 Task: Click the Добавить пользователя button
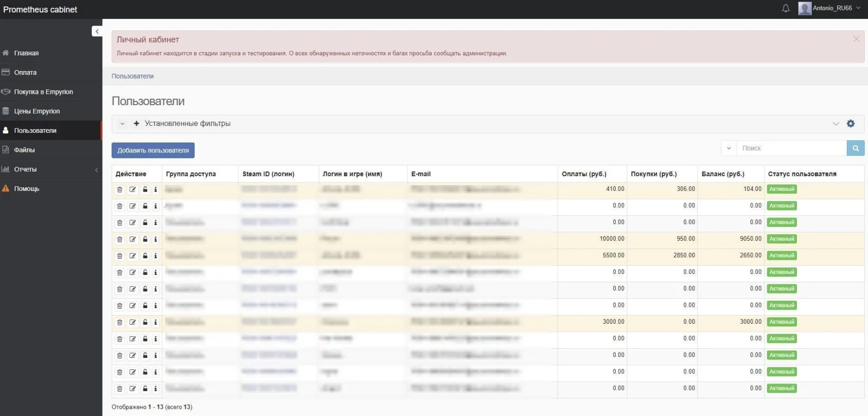coord(153,150)
